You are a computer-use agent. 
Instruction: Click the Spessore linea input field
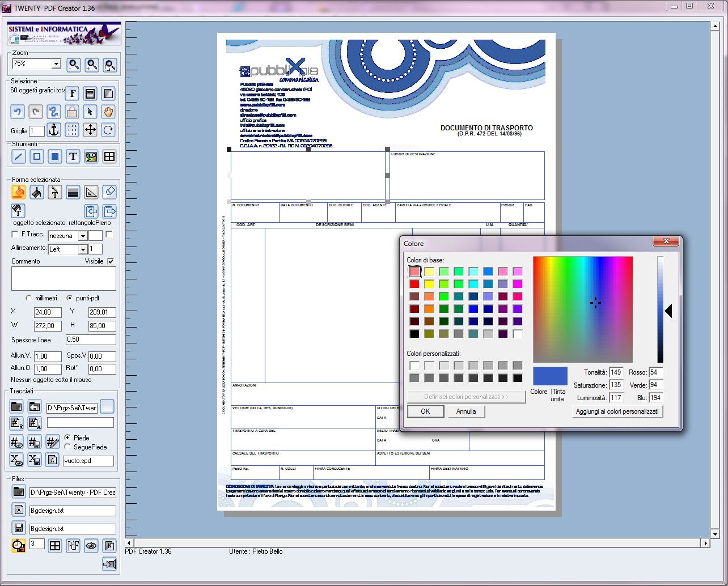click(x=91, y=340)
